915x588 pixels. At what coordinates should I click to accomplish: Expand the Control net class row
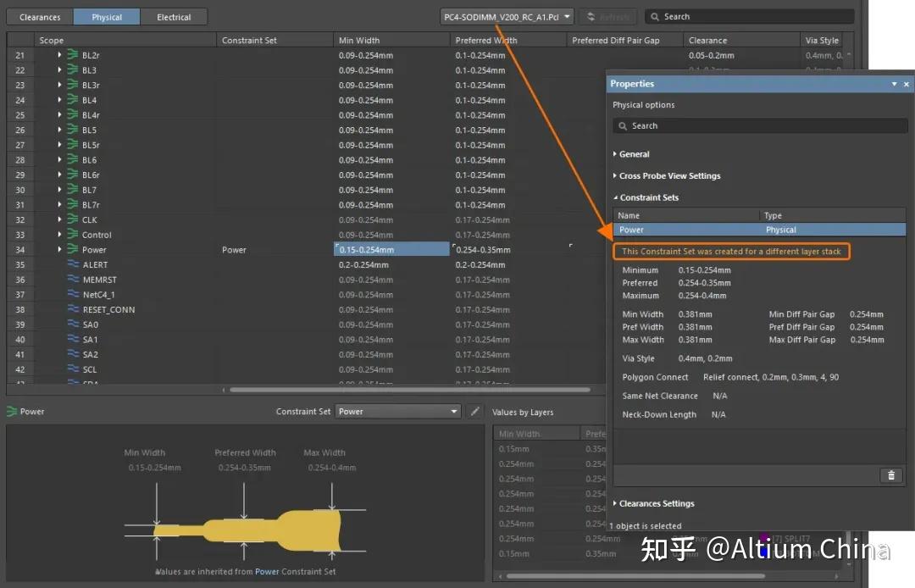[59, 235]
